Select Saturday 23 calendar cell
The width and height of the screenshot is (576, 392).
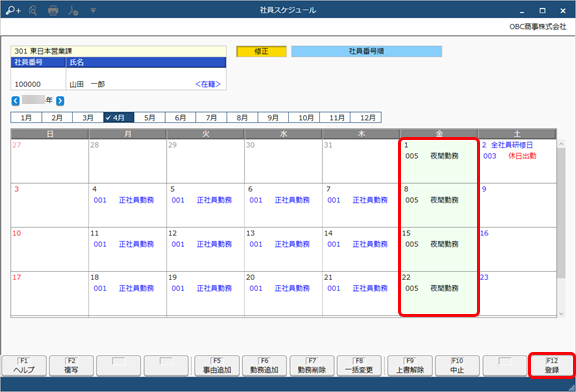coord(517,294)
